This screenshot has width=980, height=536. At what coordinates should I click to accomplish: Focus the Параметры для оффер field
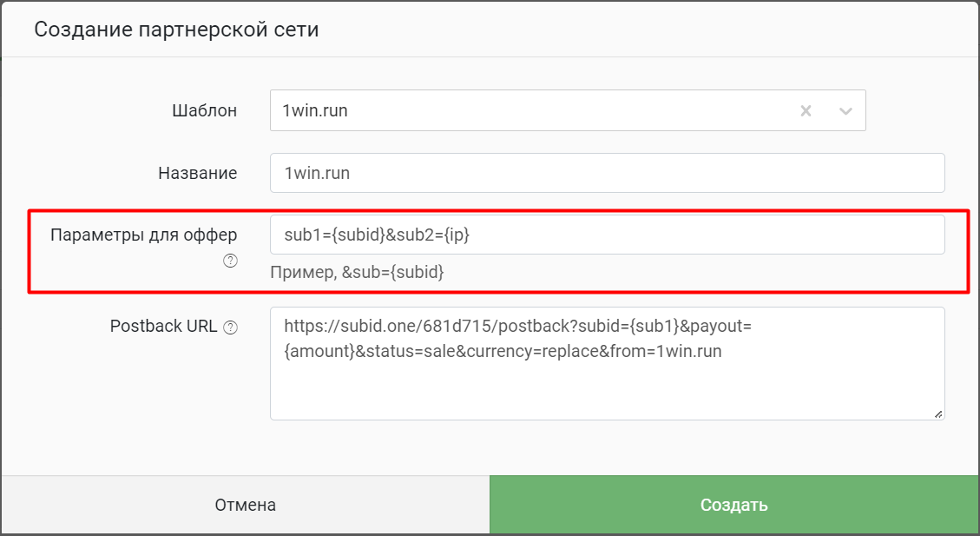tap(607, 235)
